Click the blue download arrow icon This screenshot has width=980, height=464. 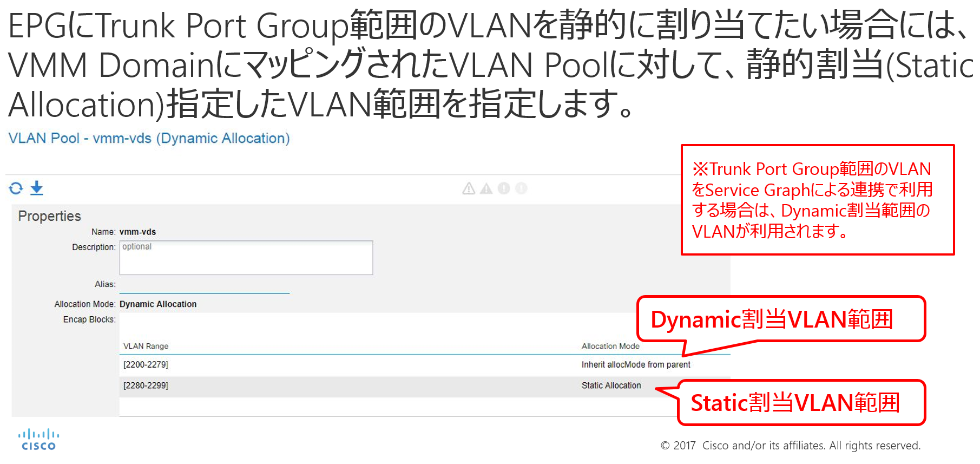(36, 188)
